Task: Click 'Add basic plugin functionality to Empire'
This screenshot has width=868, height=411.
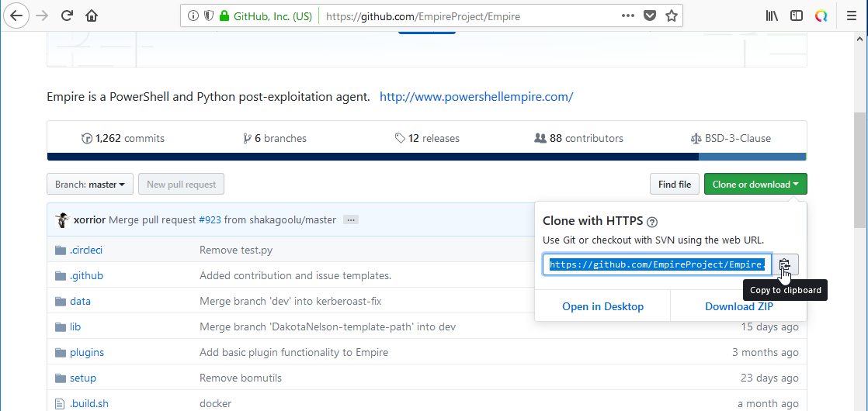Action: coord(294,352)
